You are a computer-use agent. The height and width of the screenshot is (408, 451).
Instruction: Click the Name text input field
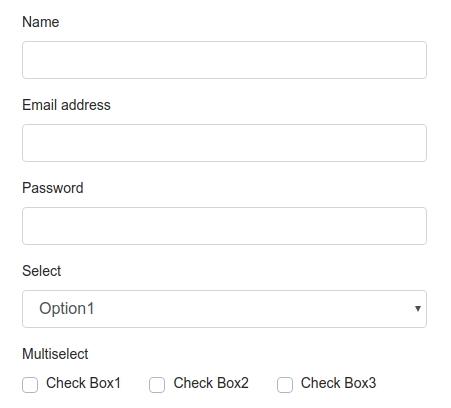point(224,60)
